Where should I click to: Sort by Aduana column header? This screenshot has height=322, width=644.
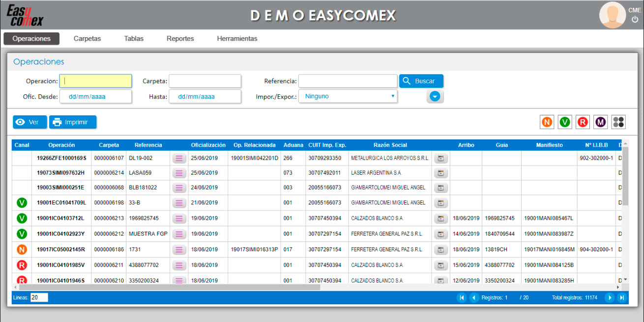[293, 145]
